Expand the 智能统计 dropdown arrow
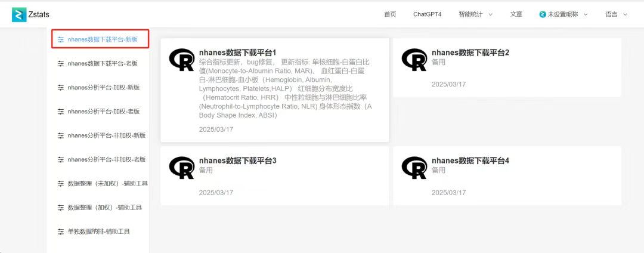Viewport: 644px width, 253px height. (x=490, y=14)
